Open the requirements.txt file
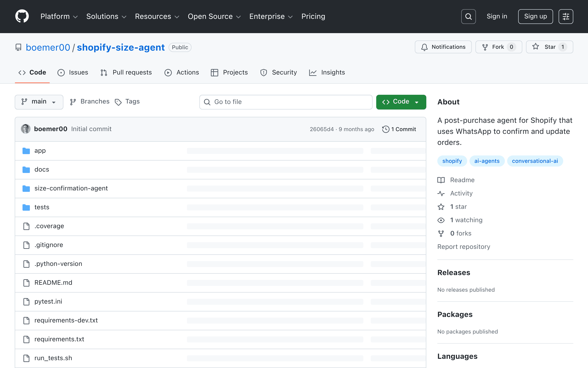 tap(59, 339)
